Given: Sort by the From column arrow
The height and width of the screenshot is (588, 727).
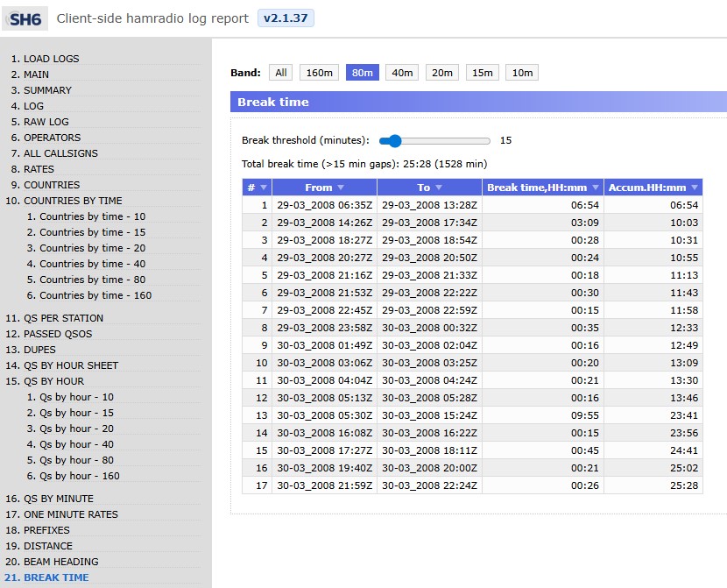Looking at the screenshot, I should 341,188.
